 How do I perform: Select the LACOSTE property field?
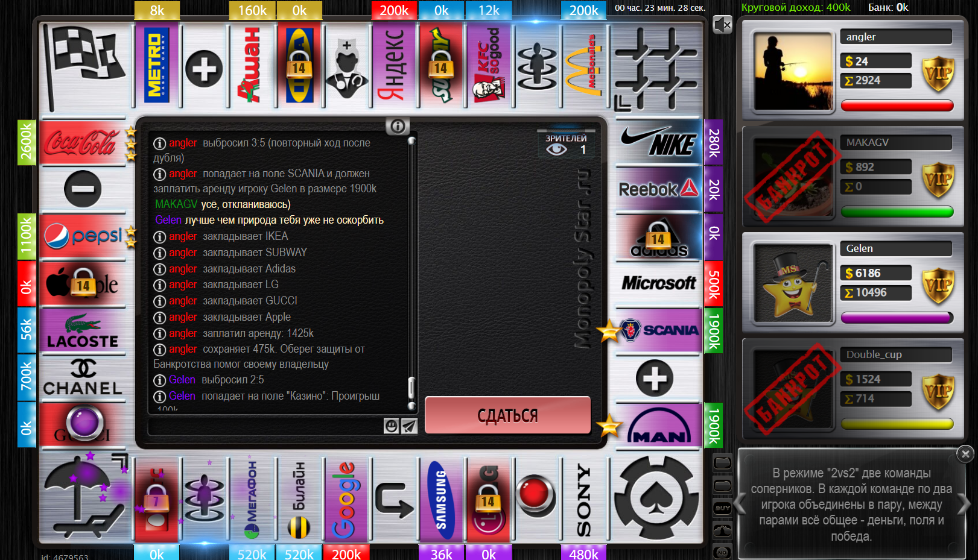point(83,330)
